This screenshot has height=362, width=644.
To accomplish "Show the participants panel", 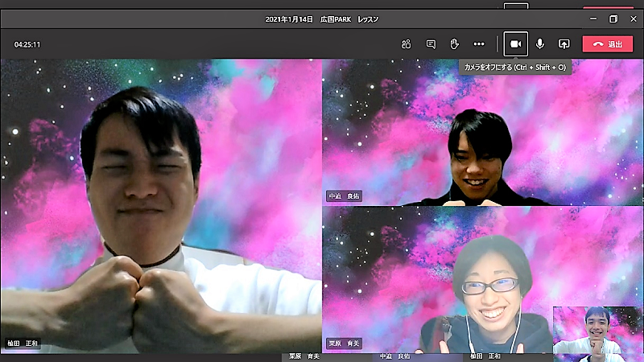I will (x=407, y=44).
